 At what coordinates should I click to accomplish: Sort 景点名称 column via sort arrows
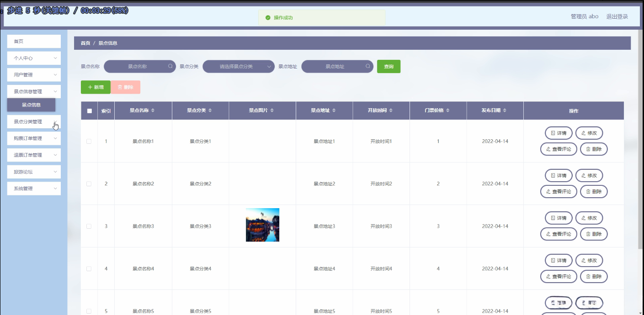point(153,110)
